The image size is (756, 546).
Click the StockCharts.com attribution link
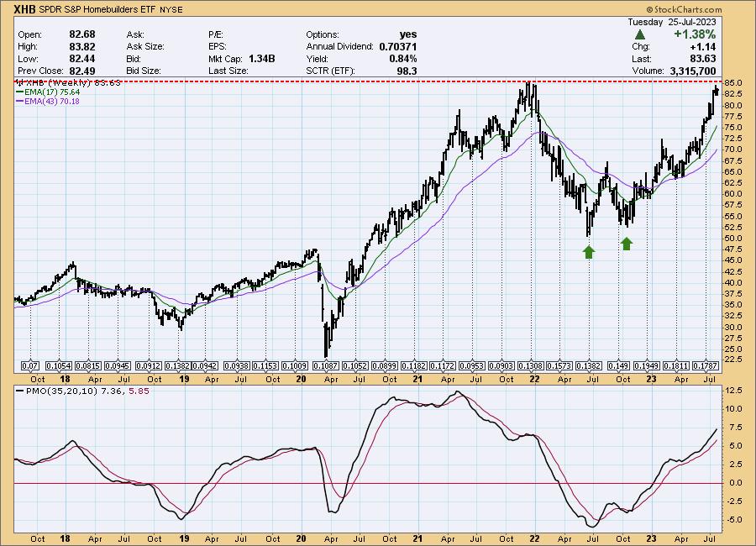click(x=684, y=9)
